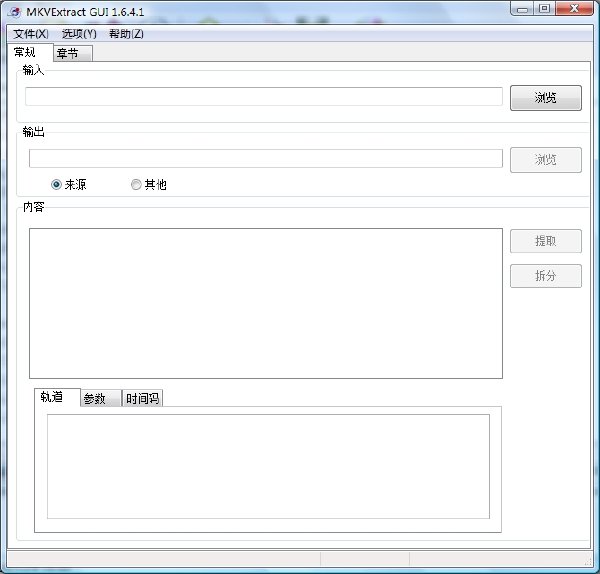The width and height of the screenshot is (600, 574).
Task: Click the input file path field
Action: pos(264,96)
